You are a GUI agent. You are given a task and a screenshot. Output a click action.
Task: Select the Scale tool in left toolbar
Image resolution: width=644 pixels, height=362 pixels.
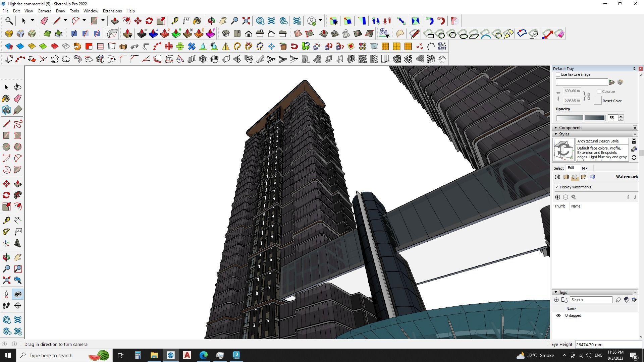coord(6,206)
